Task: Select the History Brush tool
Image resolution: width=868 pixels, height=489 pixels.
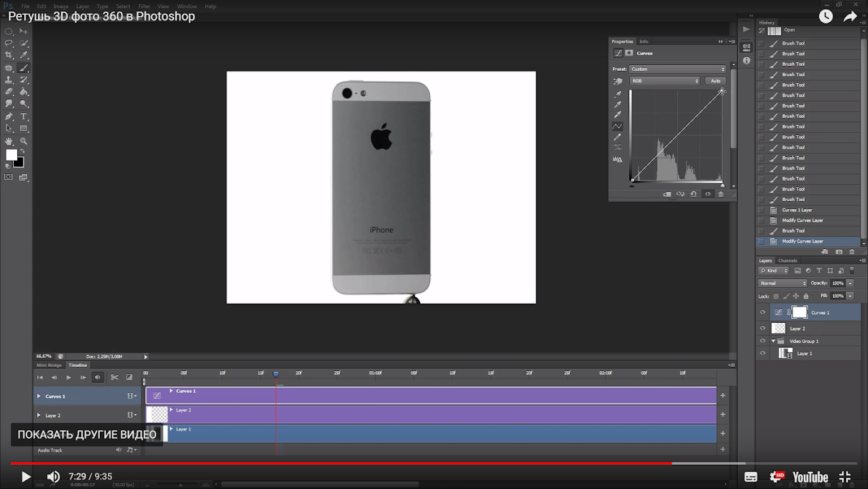Action: (24, 80)
